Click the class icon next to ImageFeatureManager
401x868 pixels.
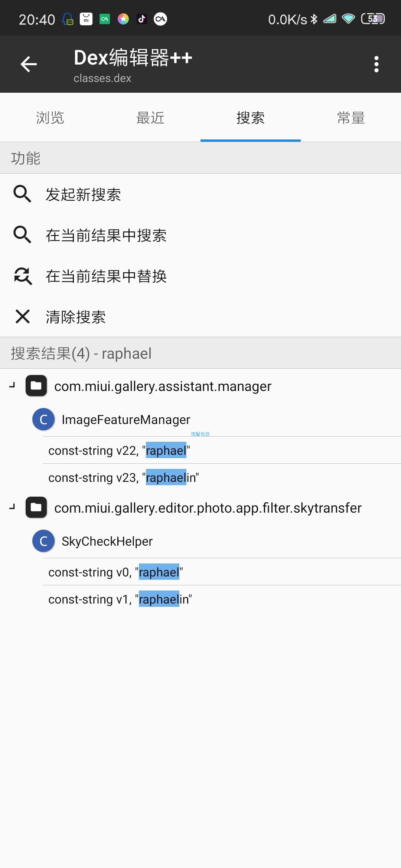pos(43,420)
